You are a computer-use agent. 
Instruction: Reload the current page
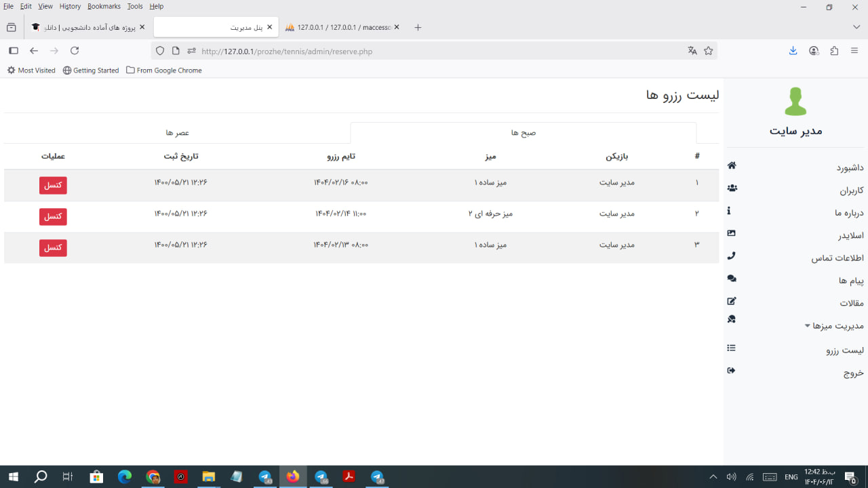[x=75, y=51]
